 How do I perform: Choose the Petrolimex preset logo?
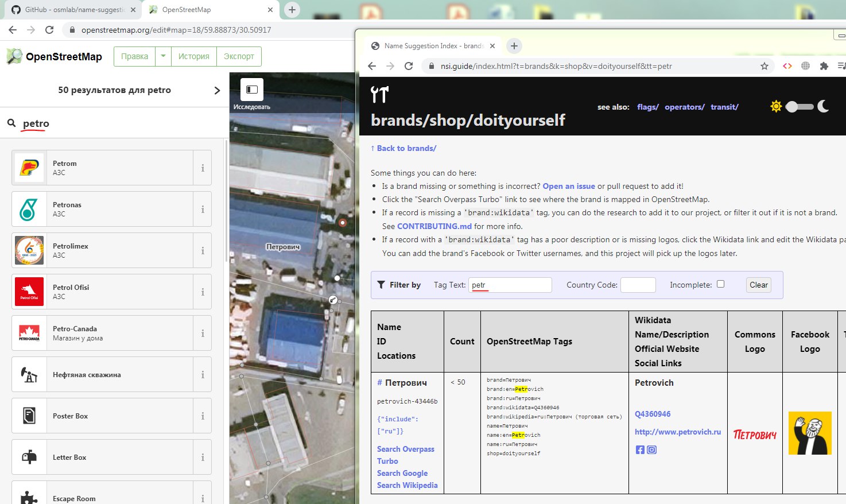pyautogui.click(x=29, y=250)
